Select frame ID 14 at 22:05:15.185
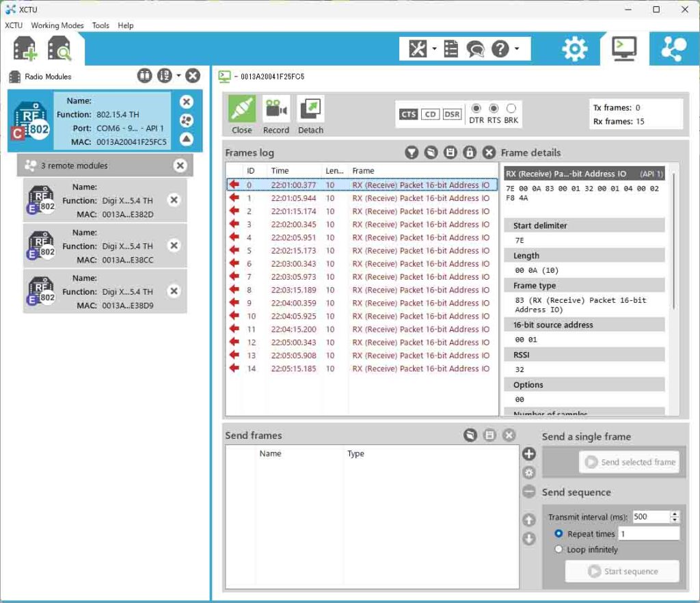This screenshot has height=603, width=700. pos(362,368)
